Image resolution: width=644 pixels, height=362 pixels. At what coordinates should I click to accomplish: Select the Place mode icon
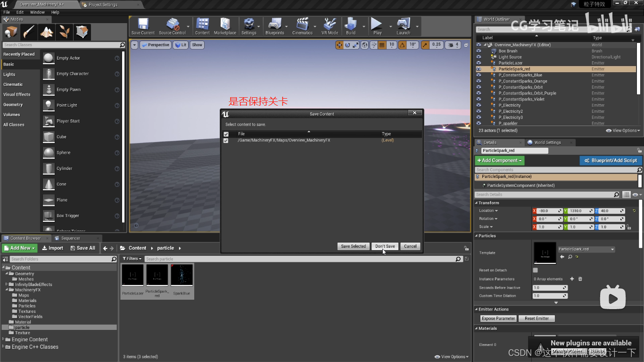coord(11,32)
